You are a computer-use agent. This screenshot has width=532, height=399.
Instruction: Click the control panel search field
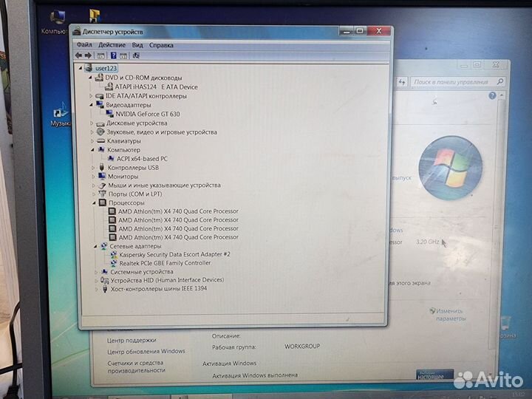[458, 82]
